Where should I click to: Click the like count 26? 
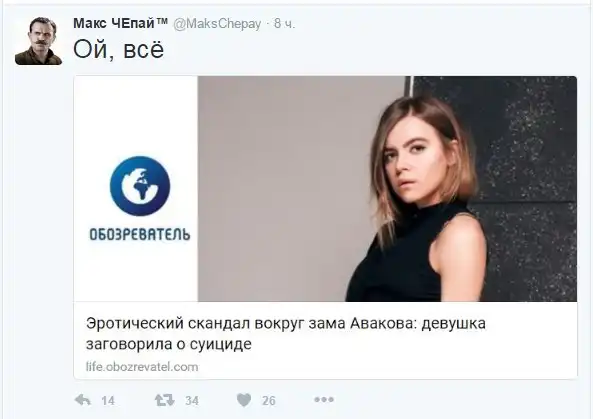tap(269, 400)
